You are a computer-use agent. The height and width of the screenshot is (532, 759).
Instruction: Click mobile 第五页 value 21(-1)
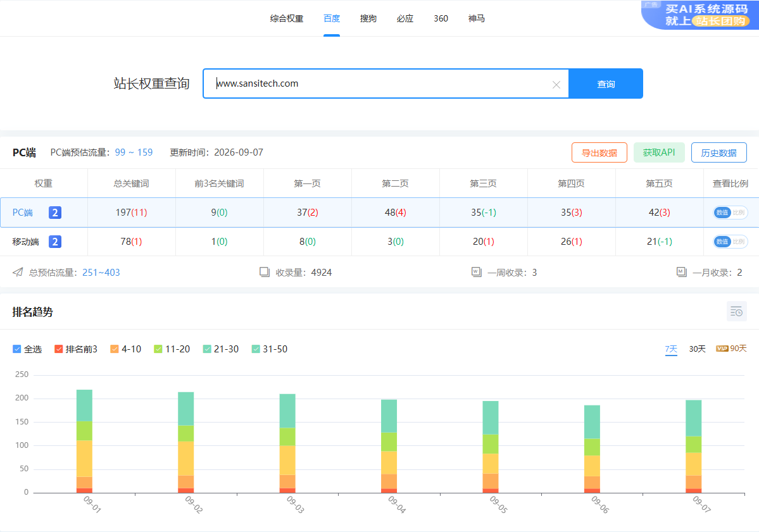tap(659, 242)
